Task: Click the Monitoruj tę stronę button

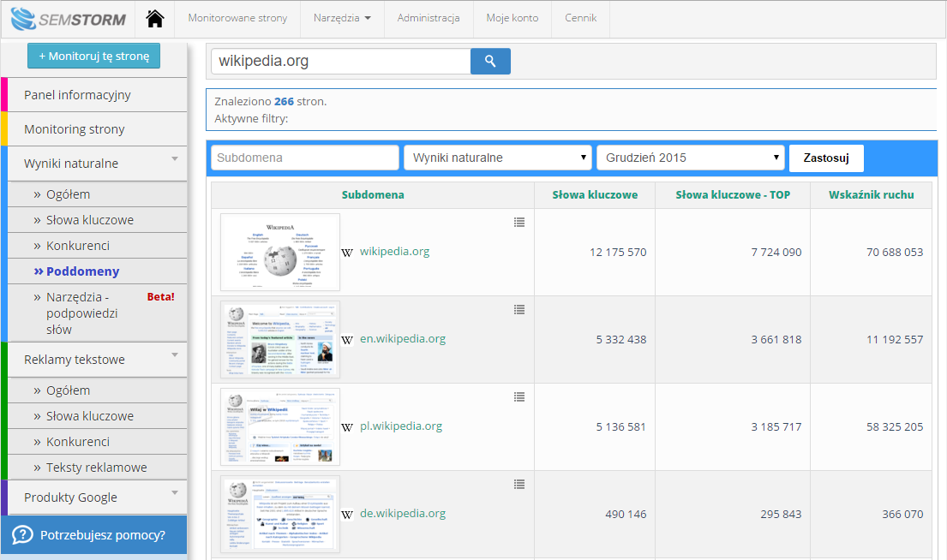Action: click(x=93, y=56)
